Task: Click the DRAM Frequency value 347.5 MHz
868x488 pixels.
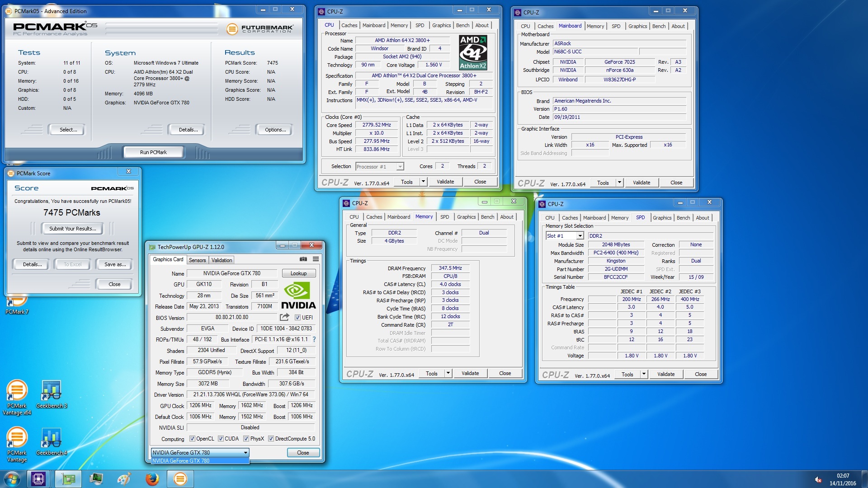Action: coord(450,268)
